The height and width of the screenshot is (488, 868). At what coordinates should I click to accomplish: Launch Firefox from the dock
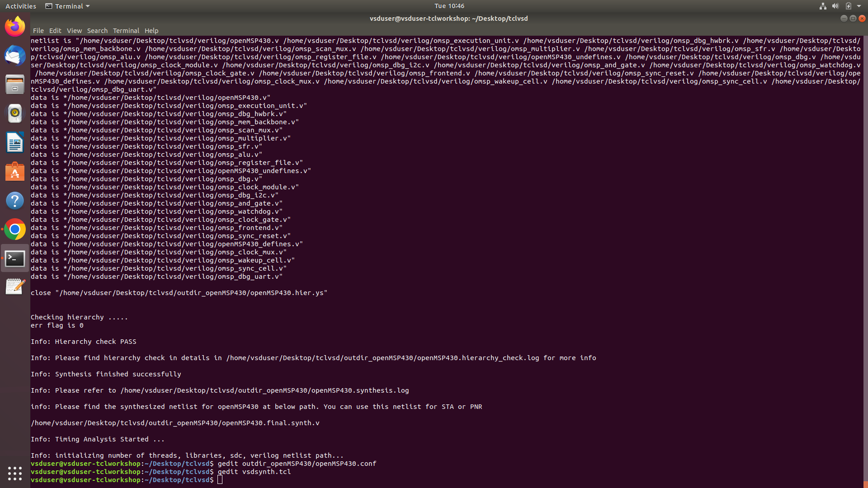[15, 26]
